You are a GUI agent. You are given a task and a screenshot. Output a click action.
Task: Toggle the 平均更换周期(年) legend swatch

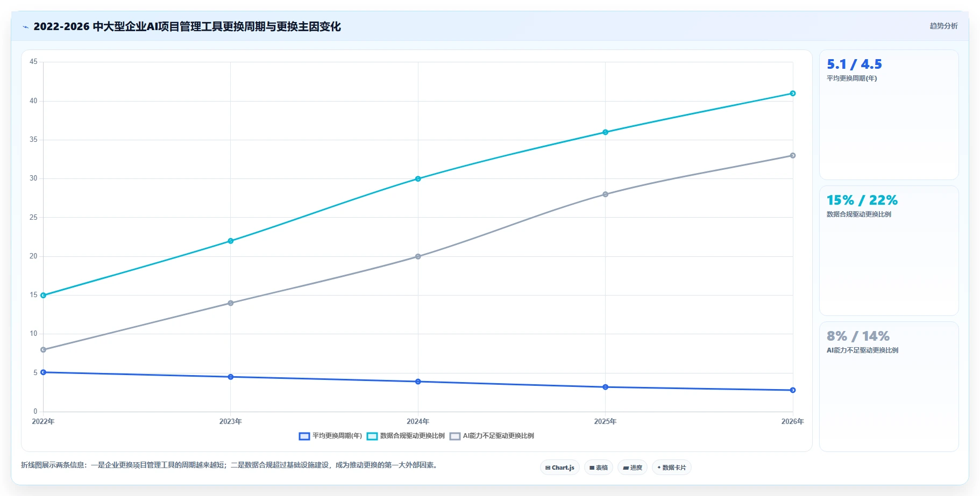click(x=304, y=436)
